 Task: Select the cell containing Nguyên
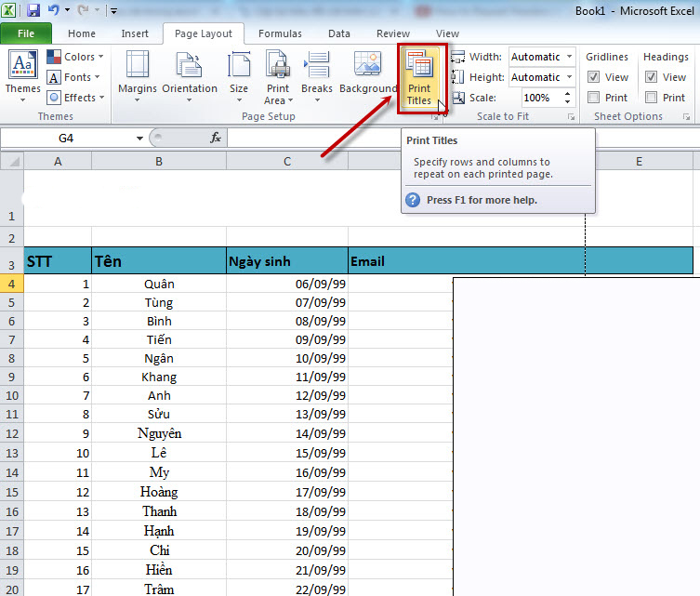[x=159, y=433]
